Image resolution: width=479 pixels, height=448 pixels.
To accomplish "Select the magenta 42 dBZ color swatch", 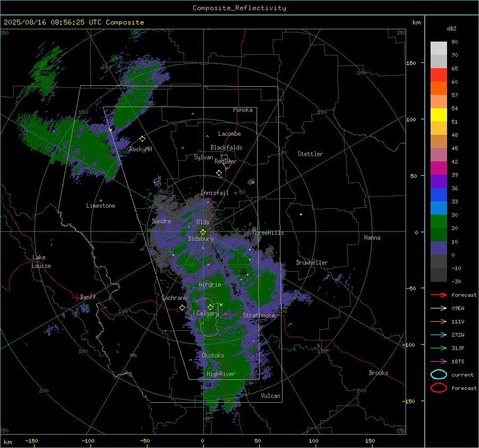I will click(x=439, y=168).
